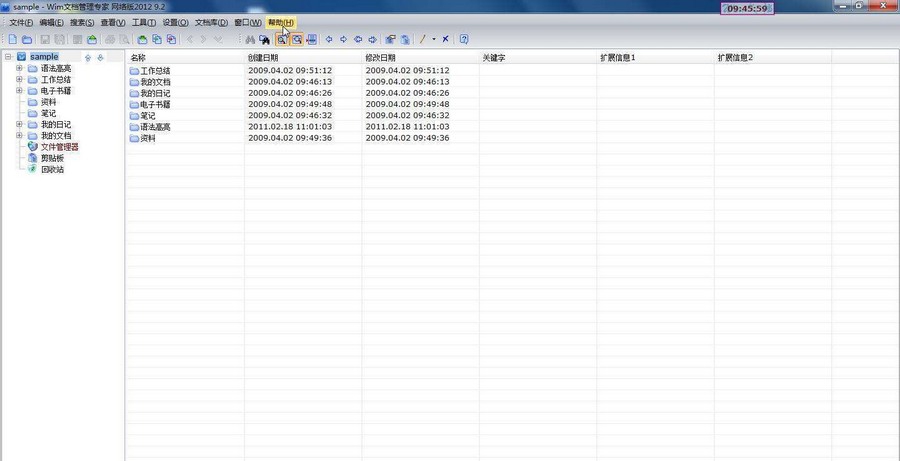
Task: Collapse the sample root node
Action: pos(7,57)
